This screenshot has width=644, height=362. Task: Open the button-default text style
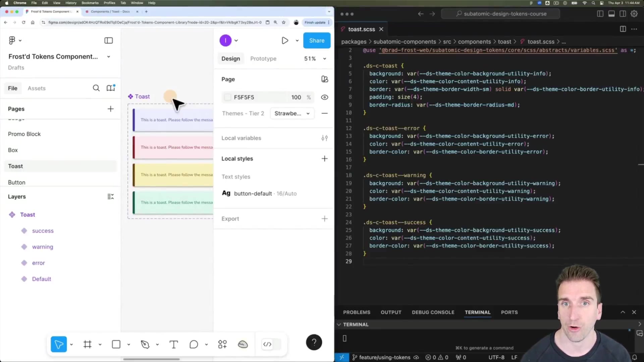tap(259, 193)
